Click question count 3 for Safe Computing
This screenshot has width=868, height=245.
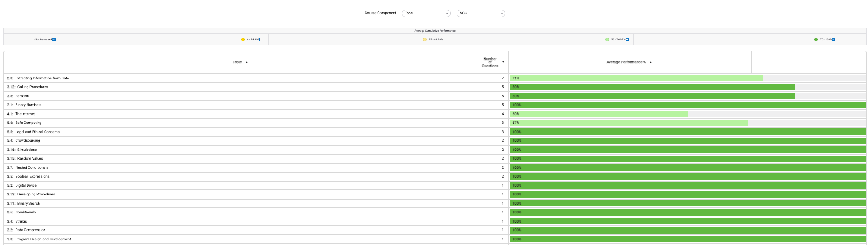[503, 122]
